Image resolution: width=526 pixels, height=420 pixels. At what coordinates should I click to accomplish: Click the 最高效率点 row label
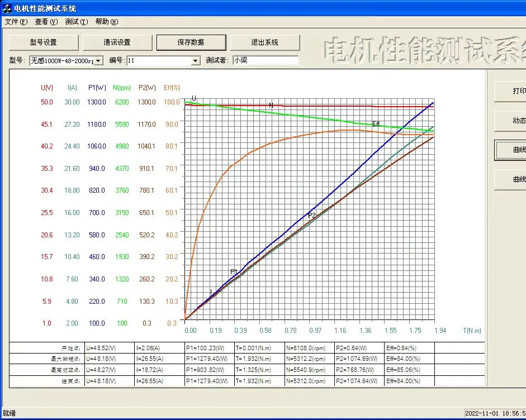point(65,370)
